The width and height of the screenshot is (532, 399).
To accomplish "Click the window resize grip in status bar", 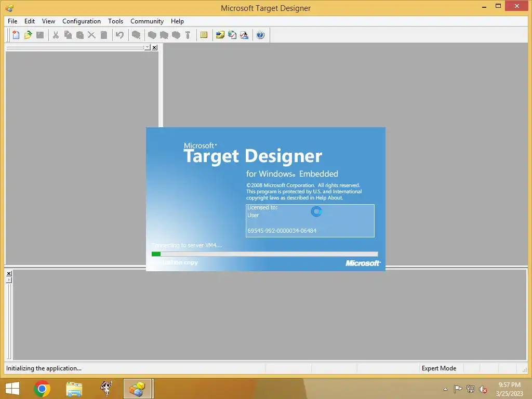I will pyautogui.click(x=524, y=369).
